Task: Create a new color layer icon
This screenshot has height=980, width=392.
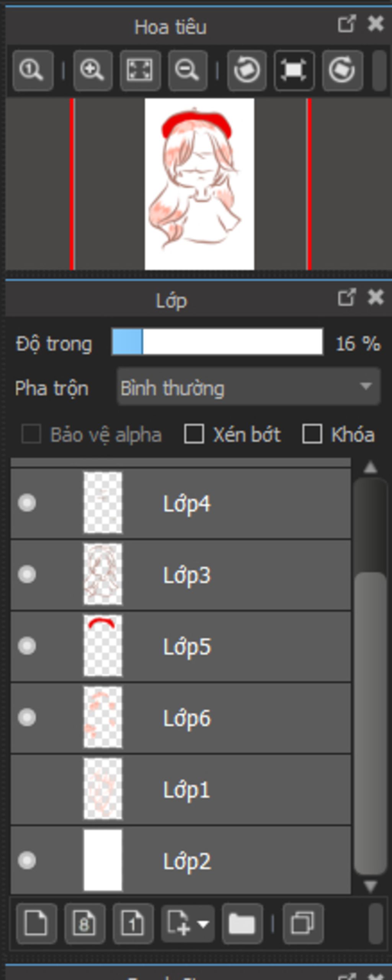Action: pos(36,924)
